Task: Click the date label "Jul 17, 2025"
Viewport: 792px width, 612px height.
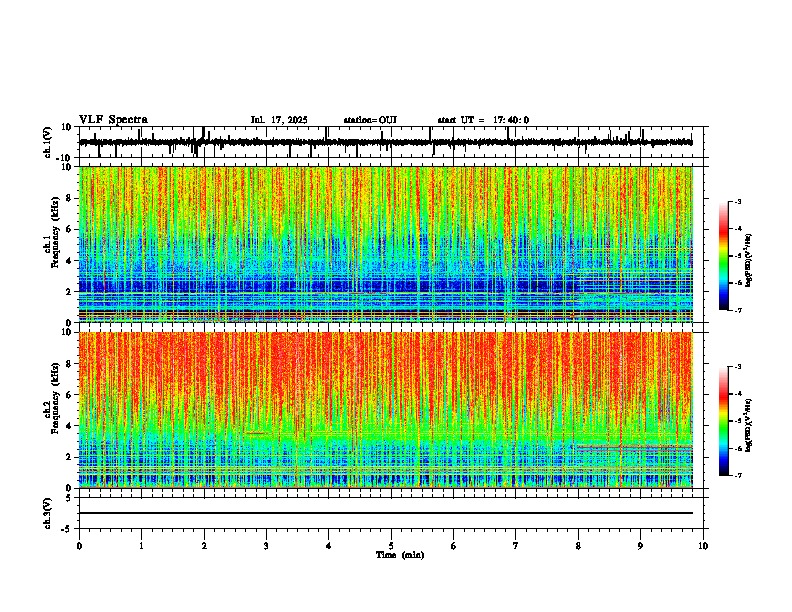Action: (x=279, y=120)
